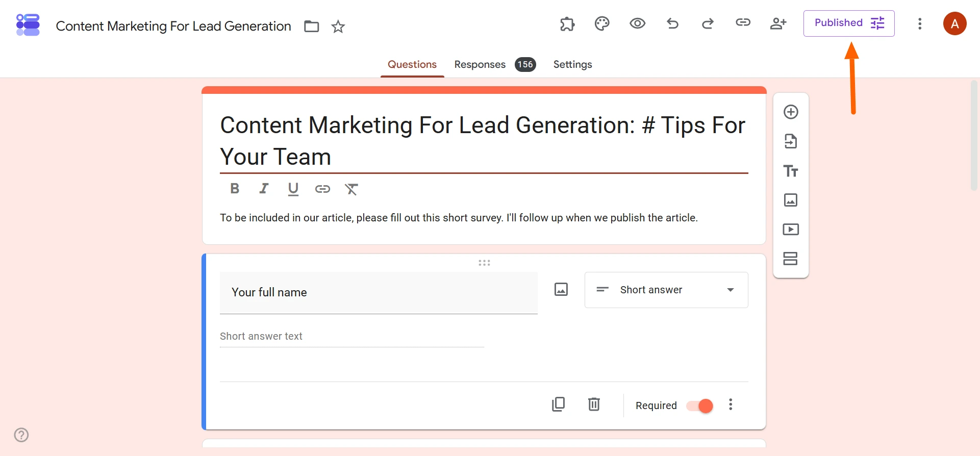980x456 pixels.
Task: Click the 156 responses count badge
Action: tap(525, 65)
